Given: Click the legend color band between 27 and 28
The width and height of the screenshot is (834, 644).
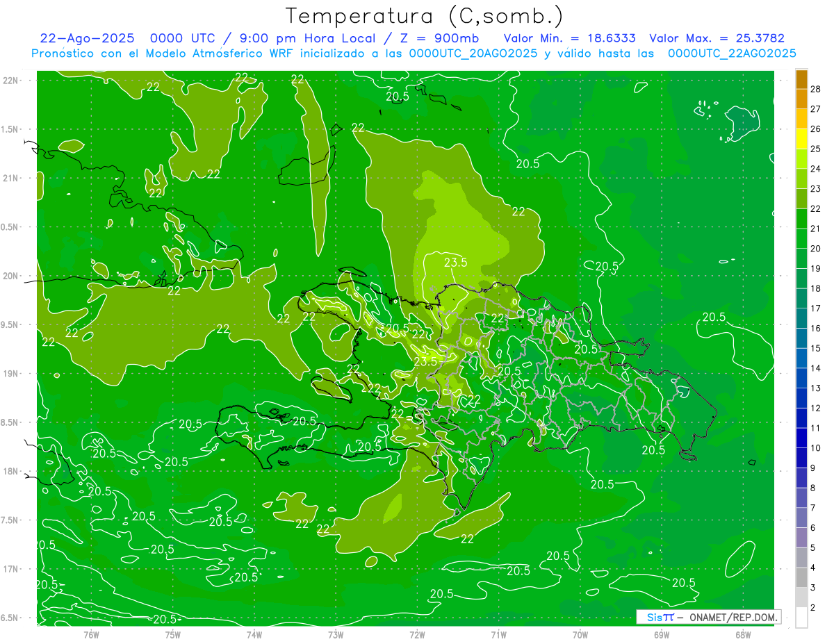Looking at the screenshot, I should pos(801,99).
